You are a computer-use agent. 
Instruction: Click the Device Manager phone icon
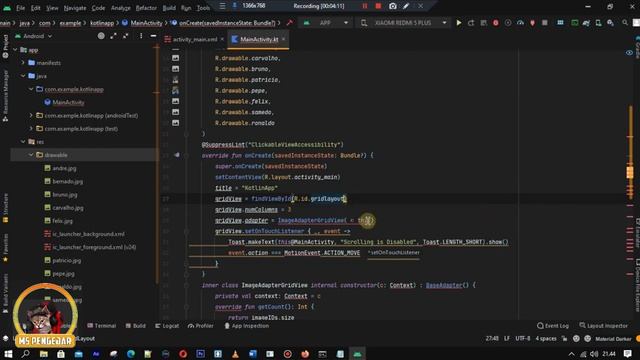click(x=598, y=23)
